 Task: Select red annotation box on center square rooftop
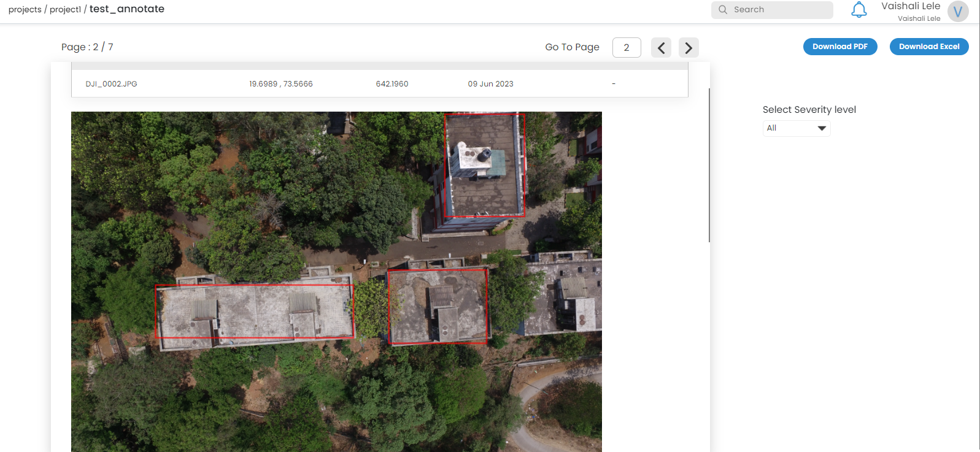(437, 306)
